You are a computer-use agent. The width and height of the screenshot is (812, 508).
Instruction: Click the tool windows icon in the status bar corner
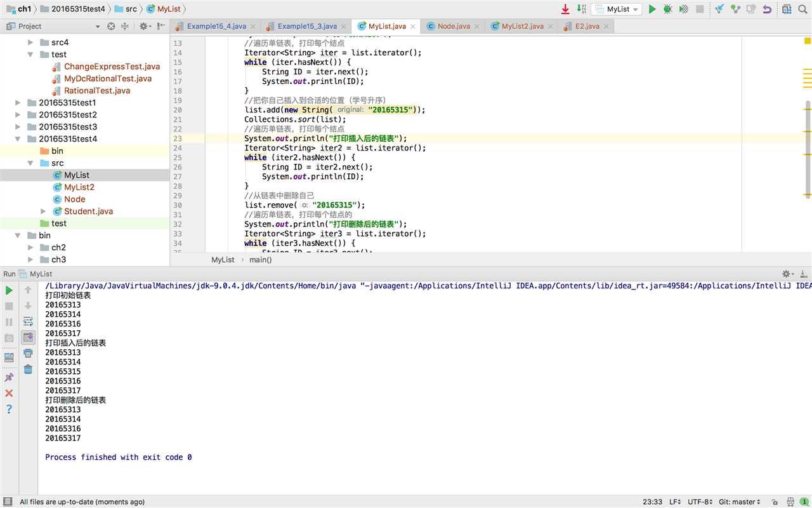tap(8, 502)
